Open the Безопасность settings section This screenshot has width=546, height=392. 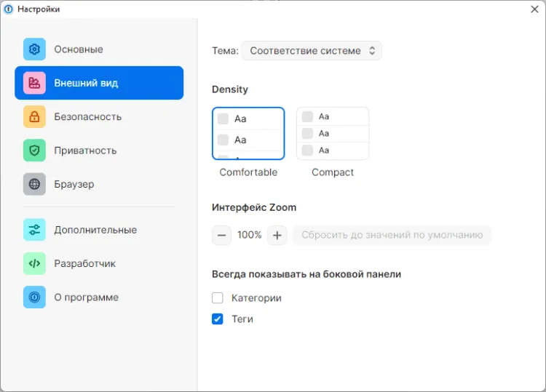(87, 116)
